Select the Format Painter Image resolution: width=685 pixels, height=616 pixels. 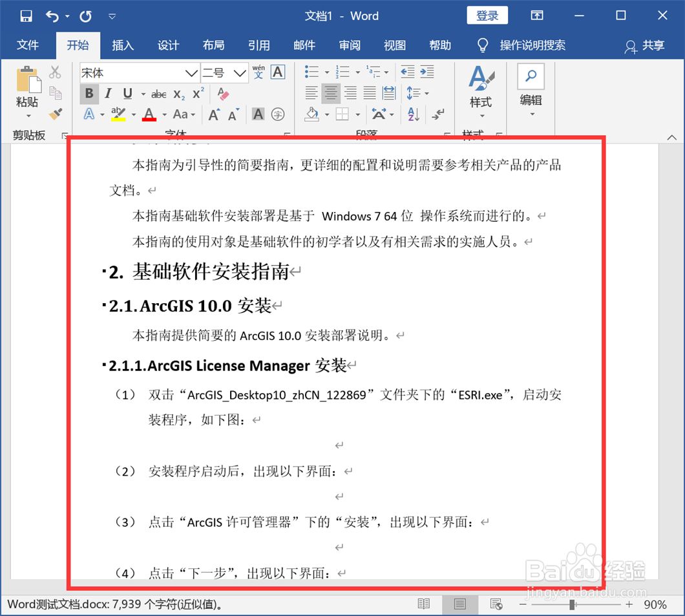coord(56,114)
